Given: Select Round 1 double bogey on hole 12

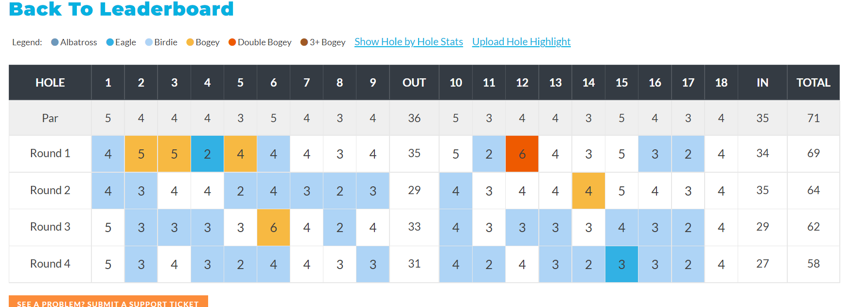Looking at the screenshot, I should point(522,154).
